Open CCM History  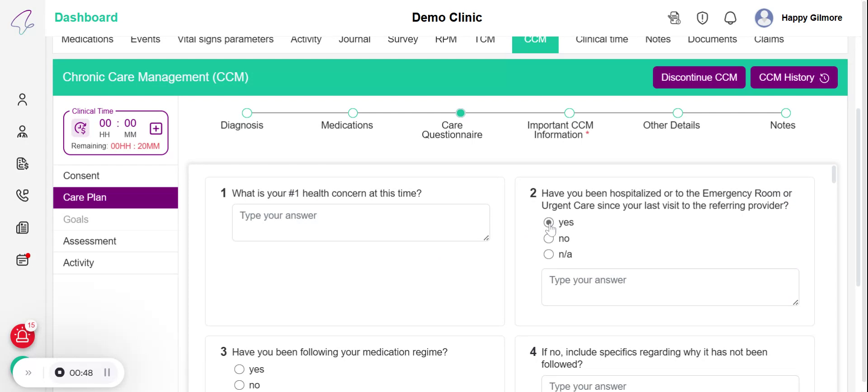coord(793,78)
